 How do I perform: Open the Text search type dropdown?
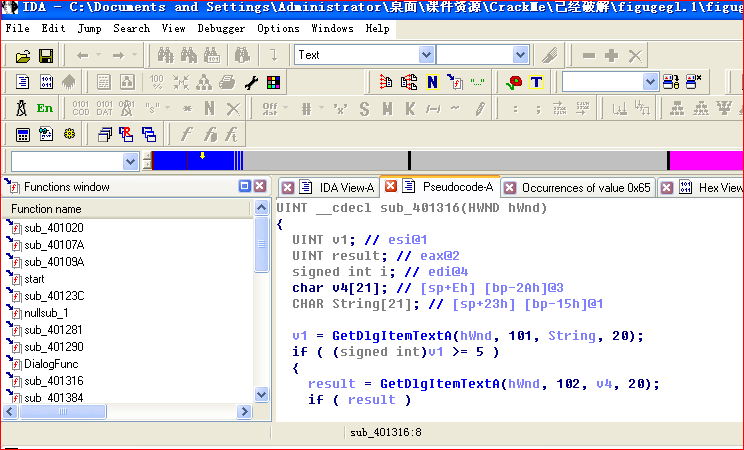pyautogui.click(x=426, y=55)
